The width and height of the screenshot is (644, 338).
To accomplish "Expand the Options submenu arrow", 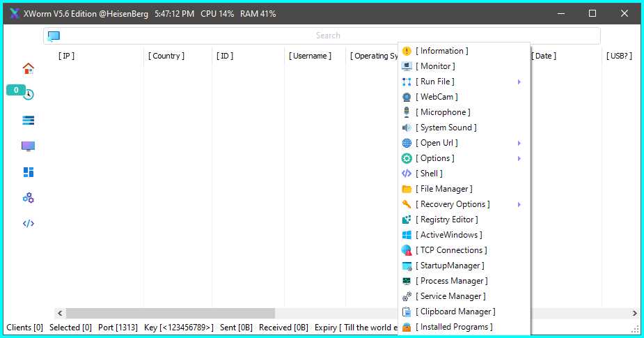I will tap(519, 158).
